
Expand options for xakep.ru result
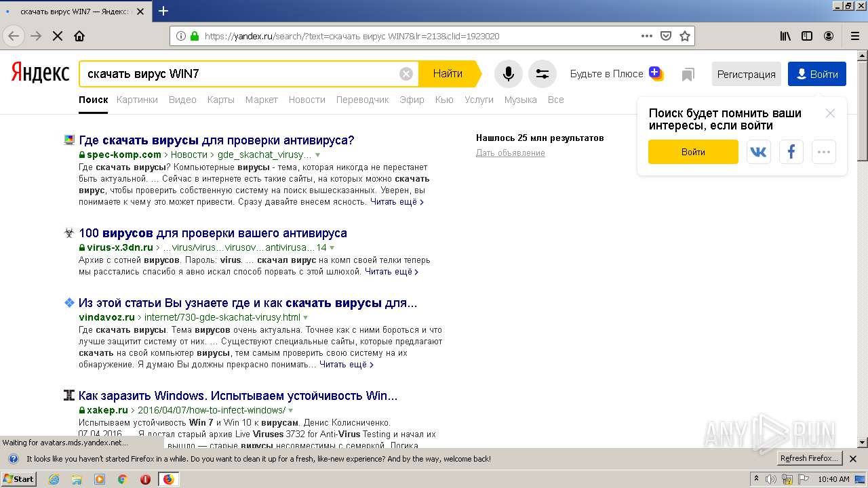(291, 411)
